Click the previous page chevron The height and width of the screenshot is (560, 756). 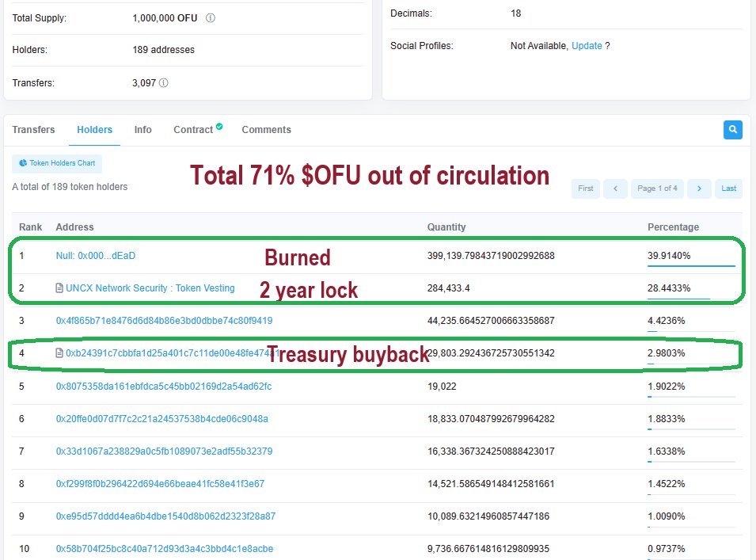point(615,189)
